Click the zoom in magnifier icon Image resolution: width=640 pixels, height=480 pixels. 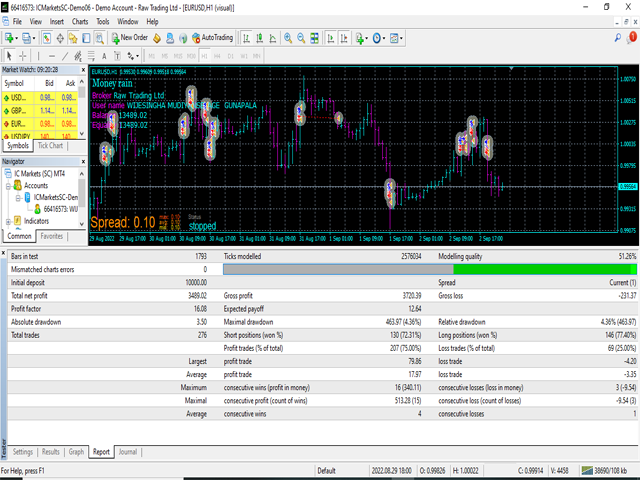point(287,38)
